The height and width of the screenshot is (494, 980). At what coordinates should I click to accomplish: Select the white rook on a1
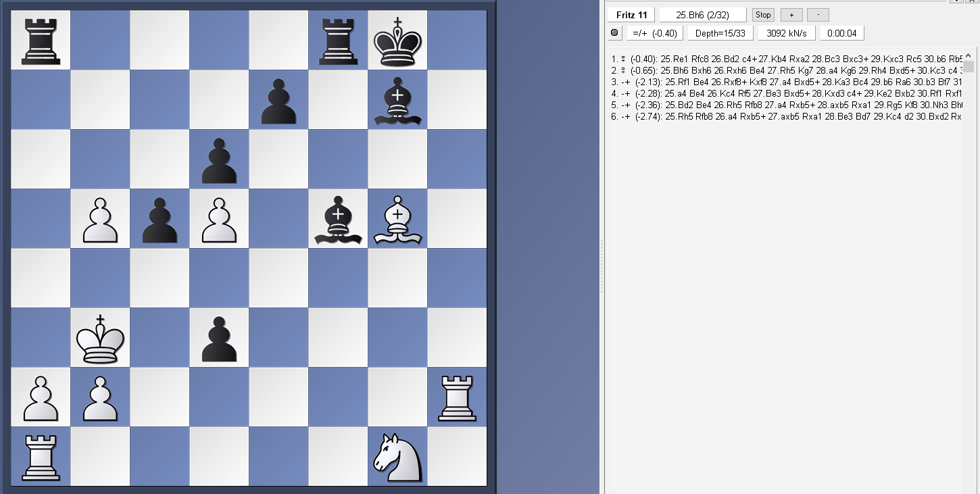coord(41,457)
